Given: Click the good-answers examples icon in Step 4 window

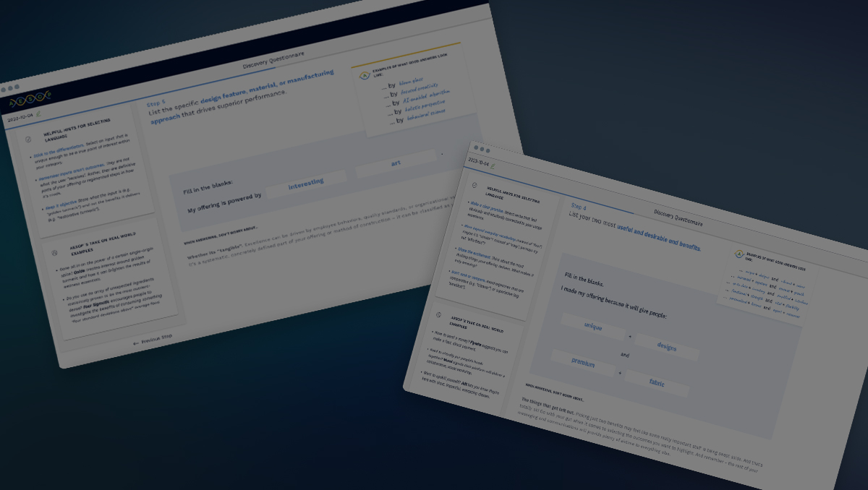Looking at the screenshot, I should [x=739, y=254].
